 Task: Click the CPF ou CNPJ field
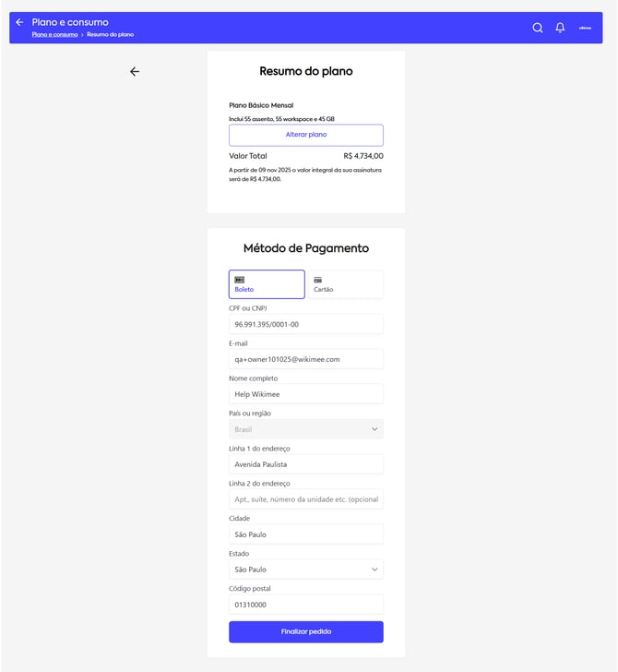coord(305,324)
